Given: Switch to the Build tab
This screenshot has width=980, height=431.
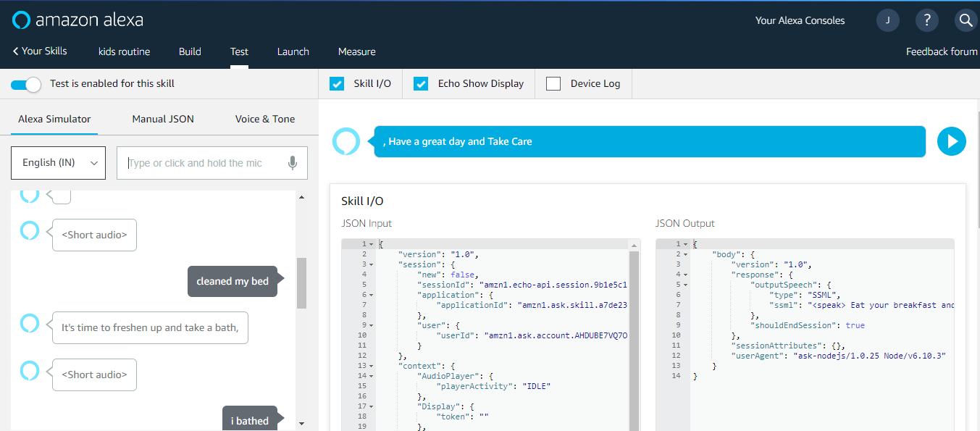Looking at the screenshot, I should [x=190, y=51].
